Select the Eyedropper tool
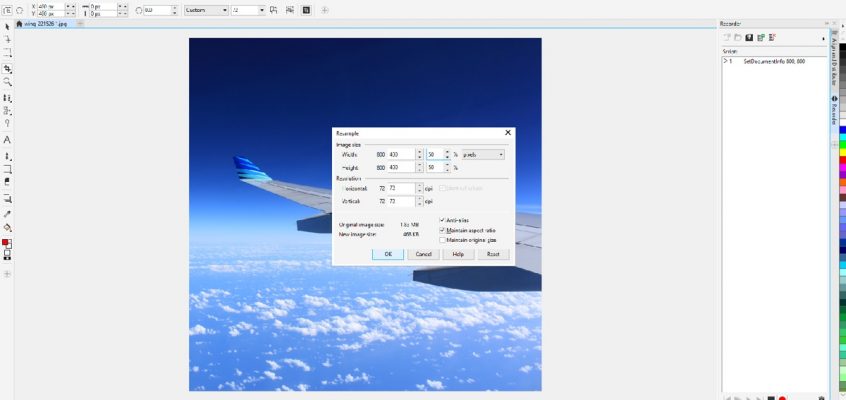 pos(8,214)
